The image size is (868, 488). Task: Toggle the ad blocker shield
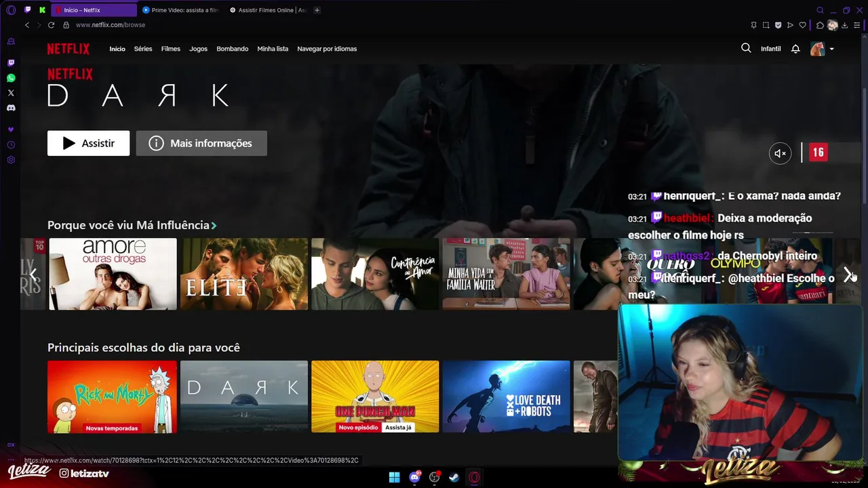tap(778, 25)
